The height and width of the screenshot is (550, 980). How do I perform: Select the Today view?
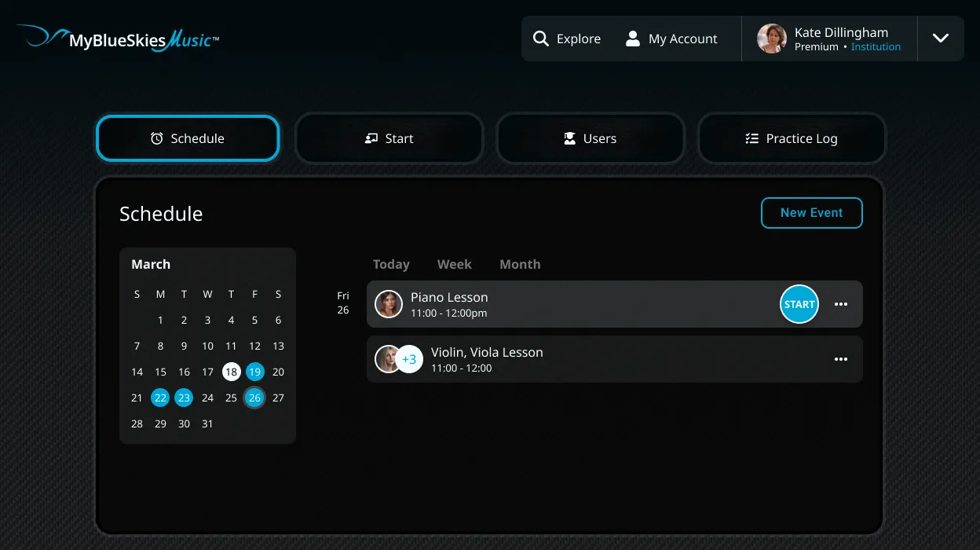tap(391, 264)
